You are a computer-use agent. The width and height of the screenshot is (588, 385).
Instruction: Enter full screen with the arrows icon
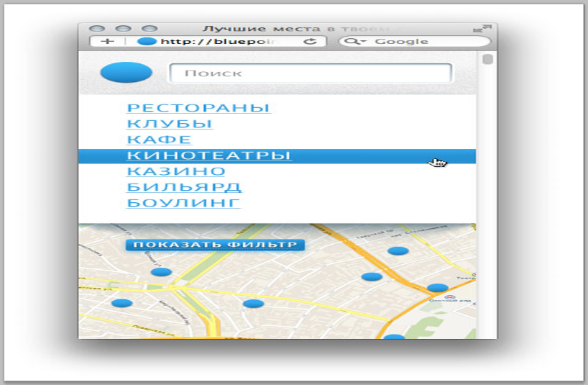[x=482, y=28]
